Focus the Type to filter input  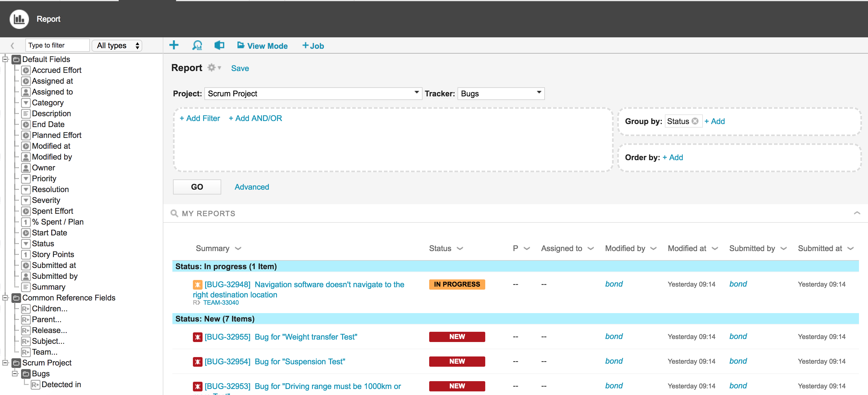click(x=57, y=45)
